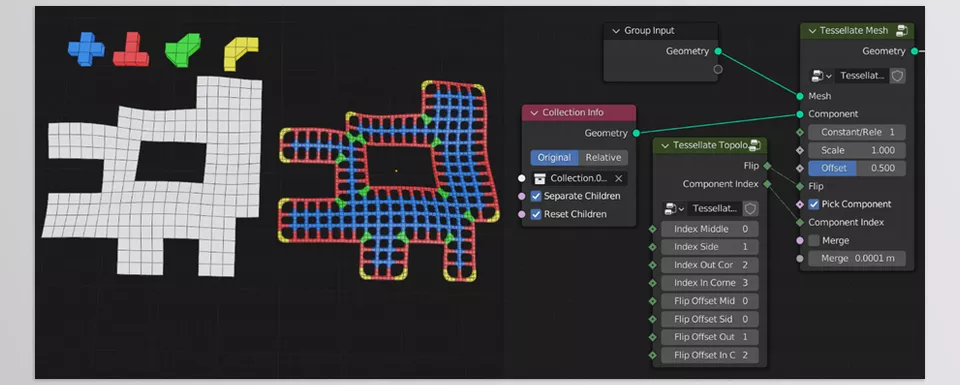Click Component Index input socket on Tessellate Mesh
Viewport: 960px width, 385px height.
pyautogui.click(x=800, y=222)
